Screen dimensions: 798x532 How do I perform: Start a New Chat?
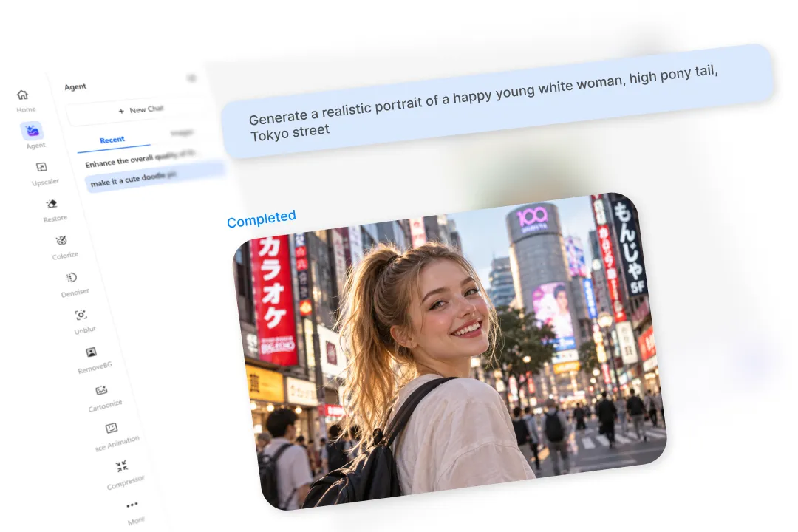tap(140, 110)
